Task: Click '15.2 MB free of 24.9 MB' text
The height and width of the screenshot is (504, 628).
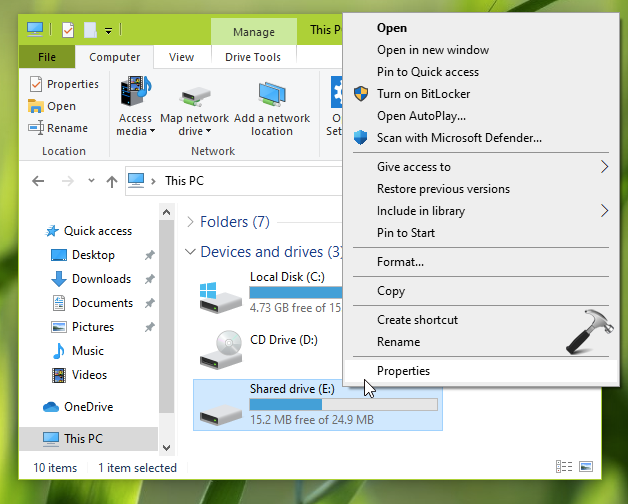Action: 312,420
